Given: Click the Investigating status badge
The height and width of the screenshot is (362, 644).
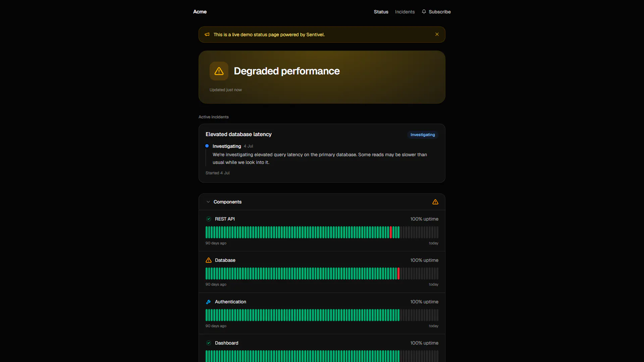Looking at the screenshot, I should click(423, 135).
